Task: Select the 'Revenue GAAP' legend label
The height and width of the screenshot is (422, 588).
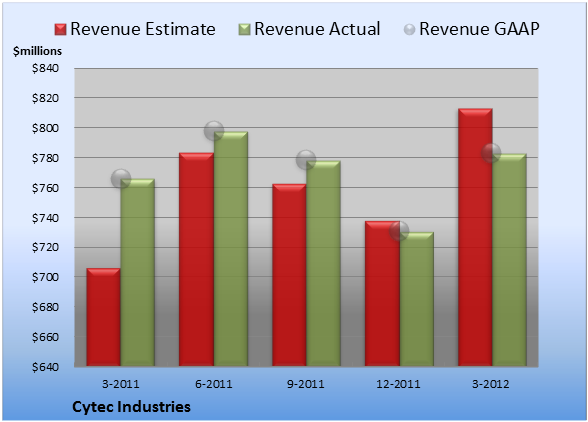Action: click(479, 29)
